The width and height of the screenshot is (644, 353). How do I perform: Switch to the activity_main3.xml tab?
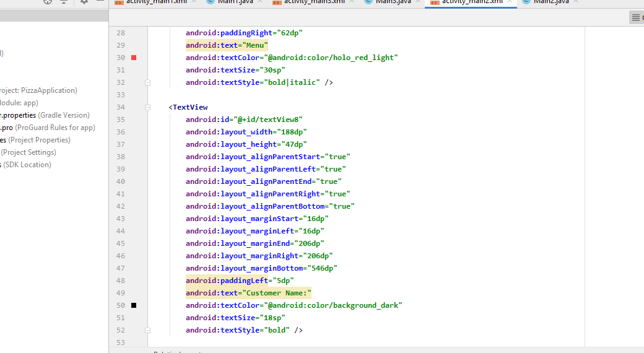click(x=314, y=2)
